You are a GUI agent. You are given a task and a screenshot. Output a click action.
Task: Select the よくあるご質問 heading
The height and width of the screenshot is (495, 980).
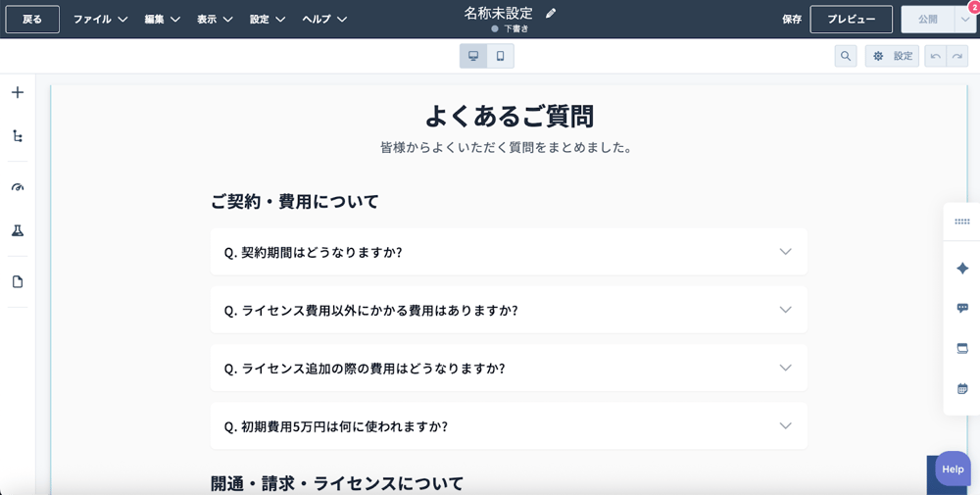[x=510, y=116]
